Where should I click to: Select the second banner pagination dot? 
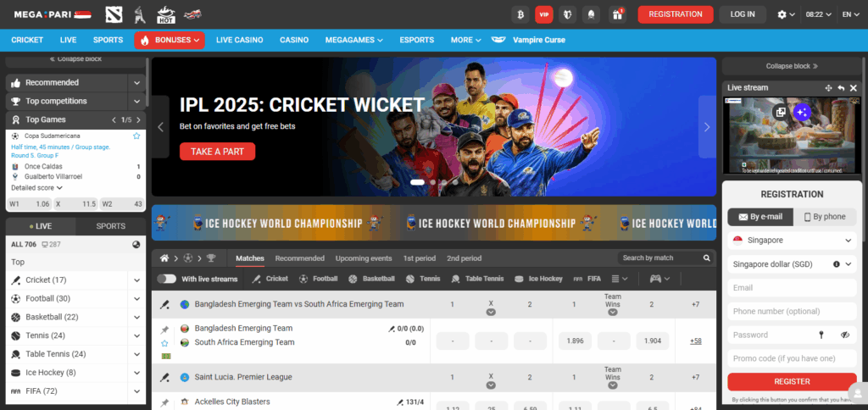(x=432, y=182)
